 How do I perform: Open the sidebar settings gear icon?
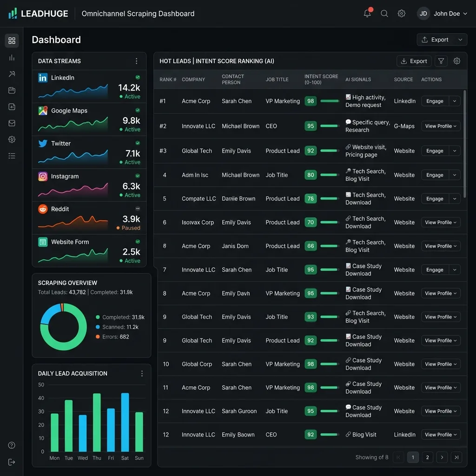tap(12, 139)
